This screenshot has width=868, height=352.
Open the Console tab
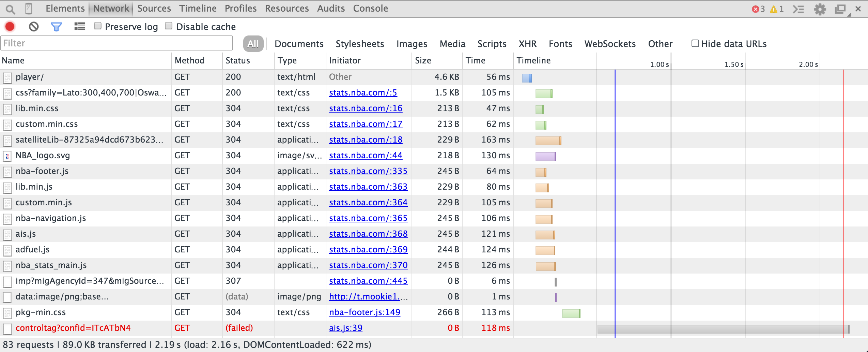tap(370, 9)
